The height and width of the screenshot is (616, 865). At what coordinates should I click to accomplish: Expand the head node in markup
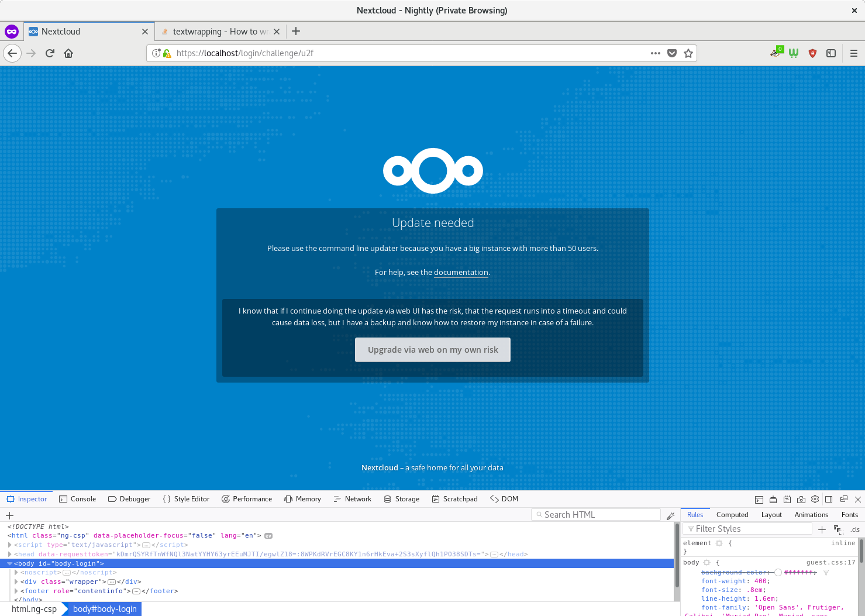(x=10, y=554)
